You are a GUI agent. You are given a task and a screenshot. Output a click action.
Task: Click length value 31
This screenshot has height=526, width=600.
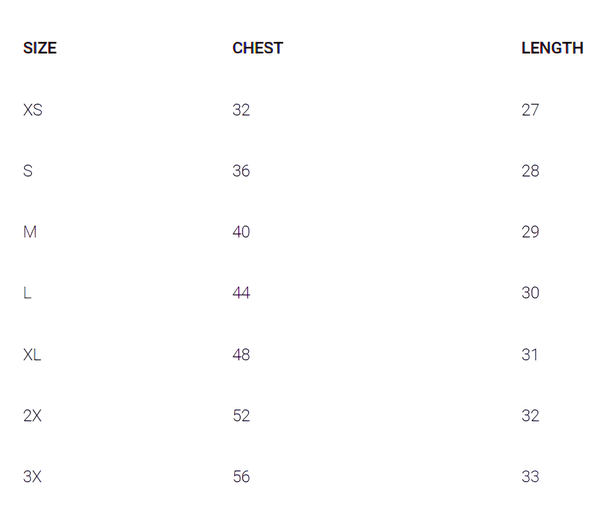click(530, 355)
